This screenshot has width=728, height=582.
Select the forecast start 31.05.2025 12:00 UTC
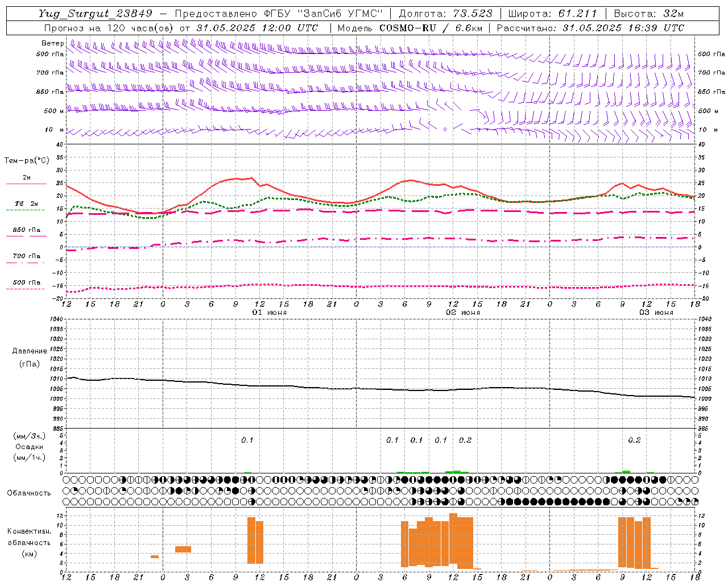tap(257, 28)
